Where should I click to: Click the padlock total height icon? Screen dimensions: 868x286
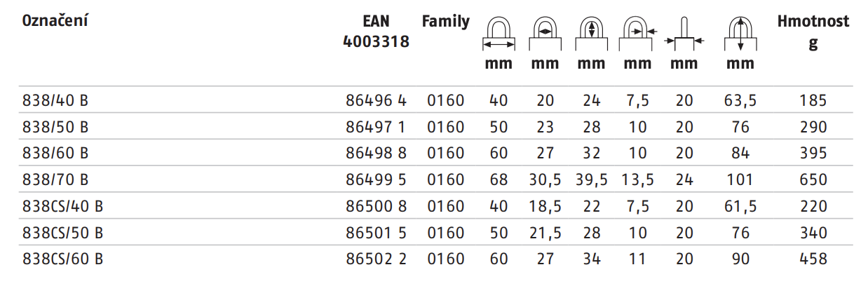tap(740, 33)
